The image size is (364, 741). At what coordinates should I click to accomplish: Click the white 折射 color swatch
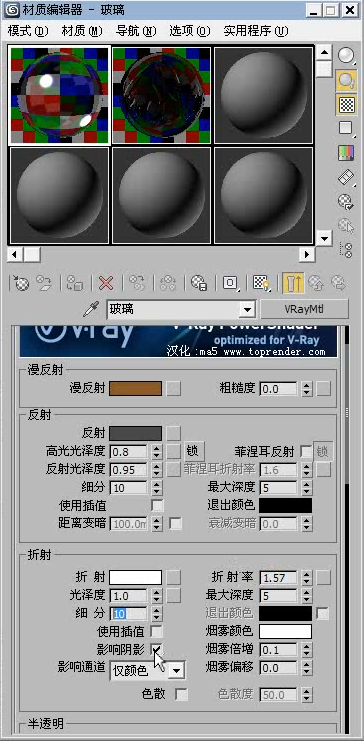136,577
